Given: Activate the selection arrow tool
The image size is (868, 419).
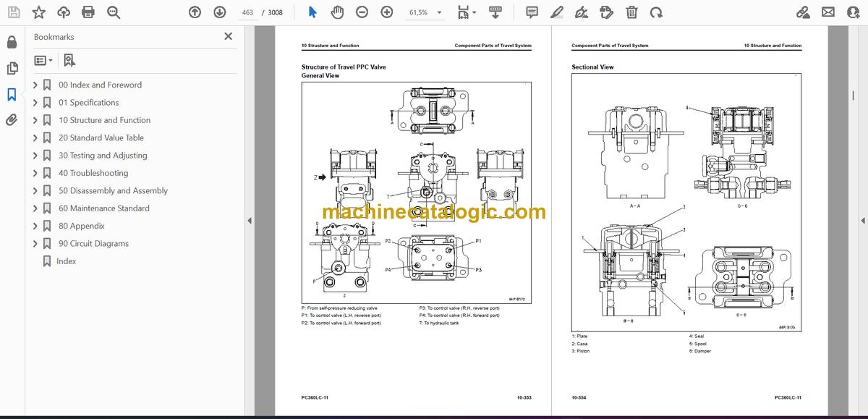Looking at the screenshot, I should coord(312,12).
